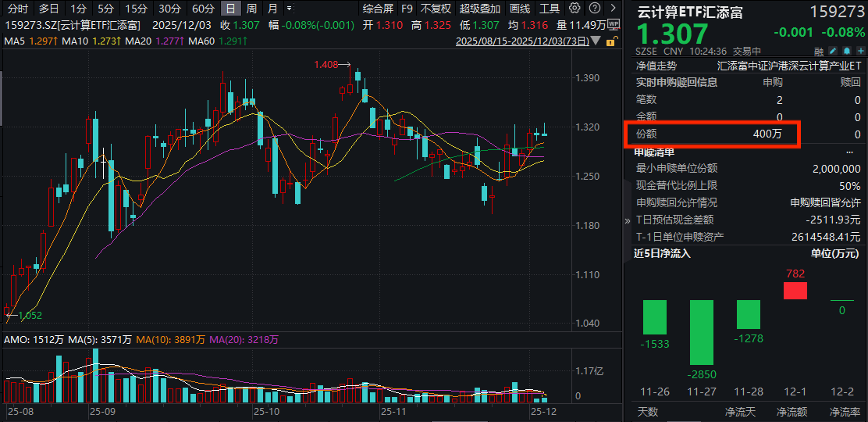Toggle 不复权 price adjustment mode
The image size is (868, 422).
[436, 9]
